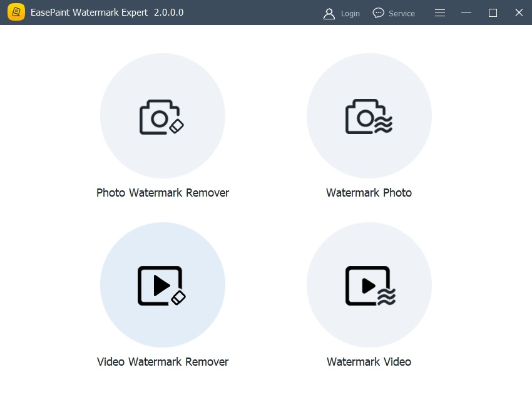
Task: Open the Photo Watermark Remover camera icon
Action: click(162, 116)
